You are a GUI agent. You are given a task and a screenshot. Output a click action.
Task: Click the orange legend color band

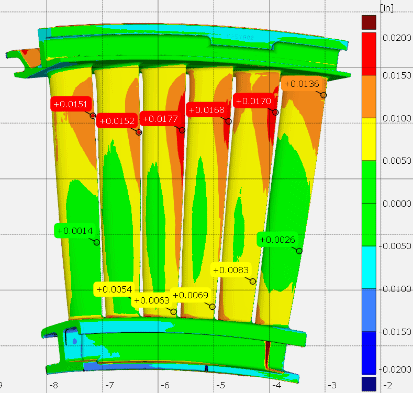pos(369,96)
